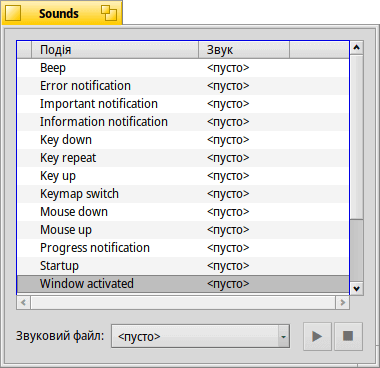
Task: Select the Key repeat event
Action: 183,158
